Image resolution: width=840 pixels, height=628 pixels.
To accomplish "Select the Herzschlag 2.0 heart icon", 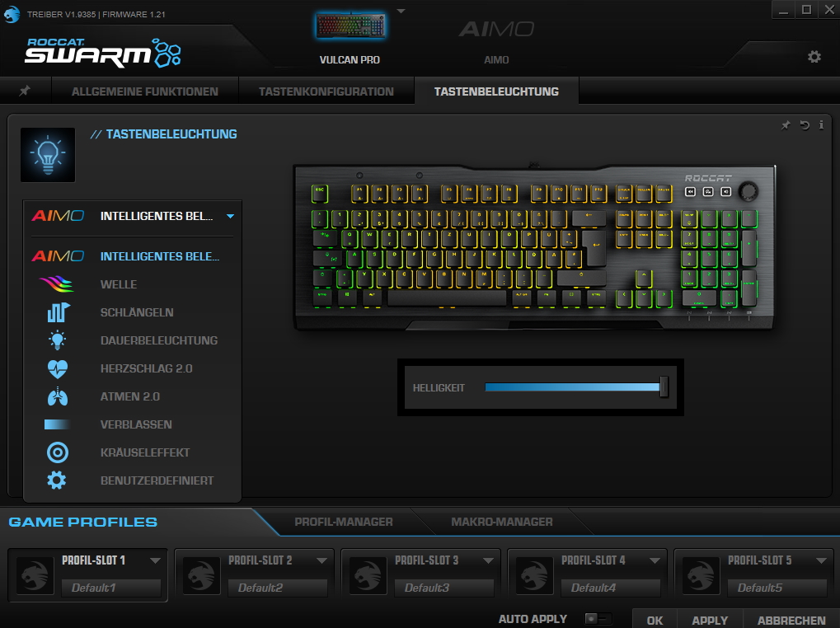I will pyautogui.click(x=58, y=368).
